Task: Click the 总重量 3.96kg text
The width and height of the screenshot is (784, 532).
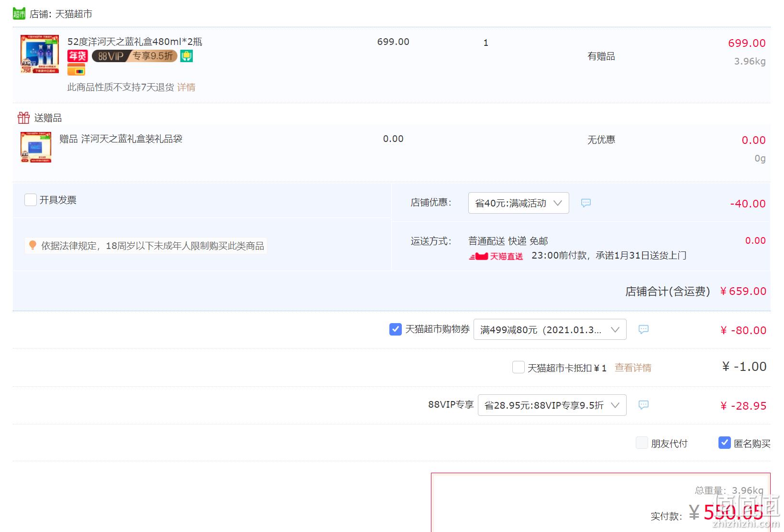Action: point(729,490)
